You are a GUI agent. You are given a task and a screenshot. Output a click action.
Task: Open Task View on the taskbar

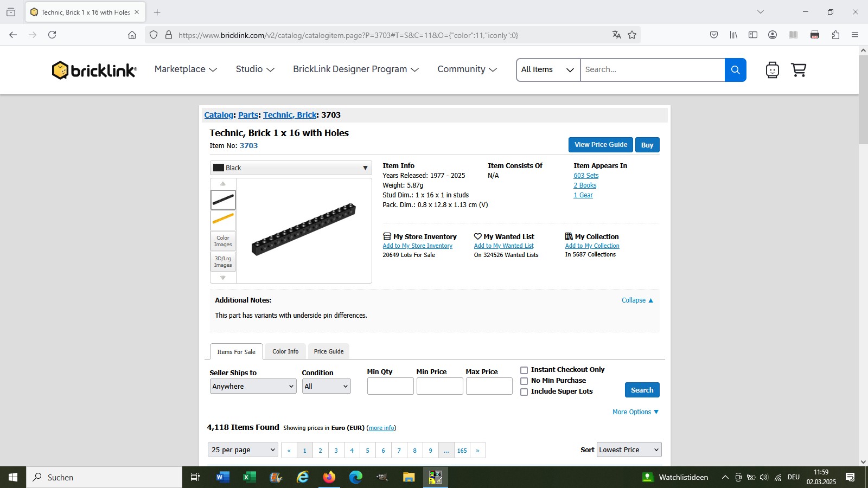195,477
